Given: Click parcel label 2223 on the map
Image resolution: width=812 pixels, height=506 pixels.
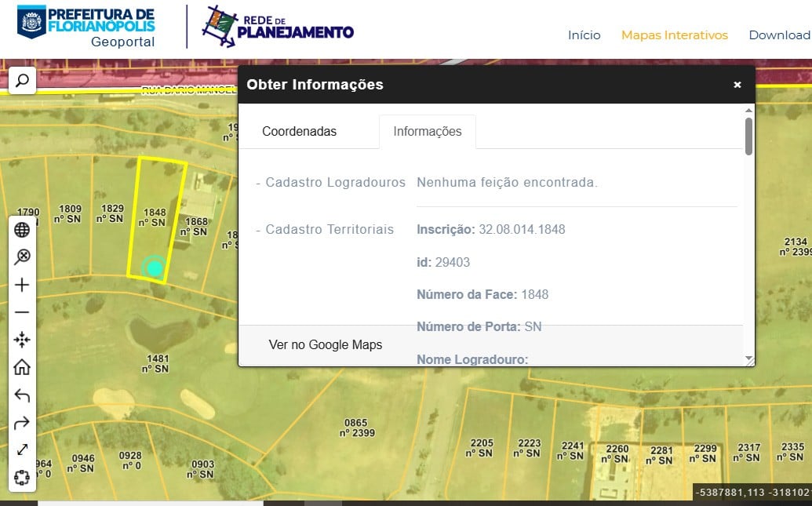Looking at the screenshot, I should click(x=527, y=448).
